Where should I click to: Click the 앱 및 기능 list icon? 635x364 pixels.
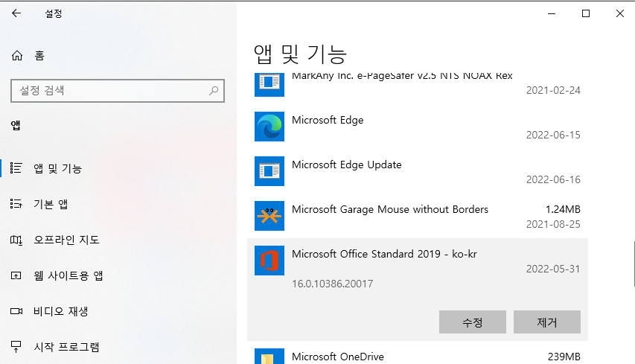click(x=16, y=168)
